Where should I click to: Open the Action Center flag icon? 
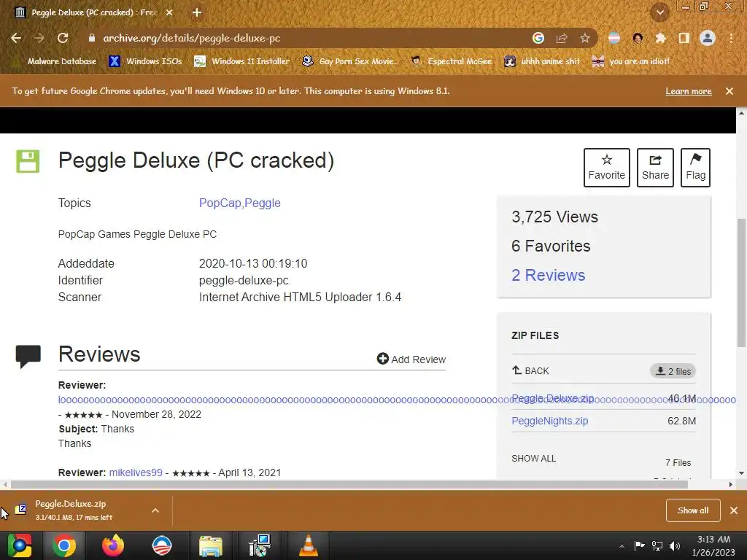tap(639, 545)
